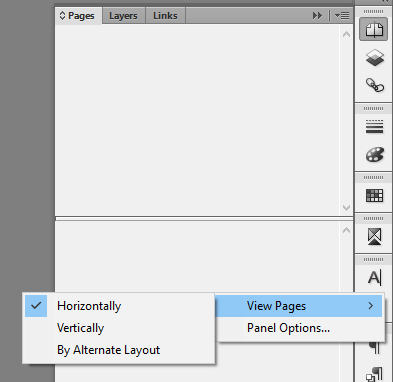Image resolution: width=393 pixels, height=382 pixels.
Task: Open the Character panel icon
Action: pos(374,278)
